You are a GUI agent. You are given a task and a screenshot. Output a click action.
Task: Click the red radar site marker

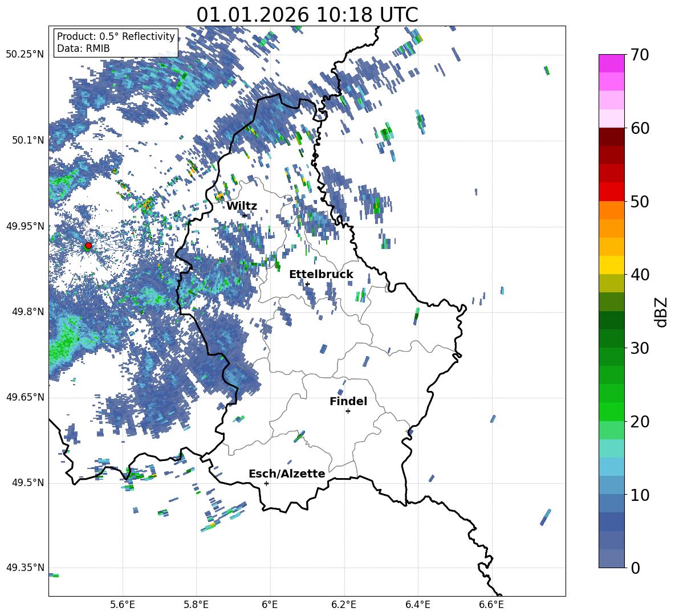click(x=88, y=246)
